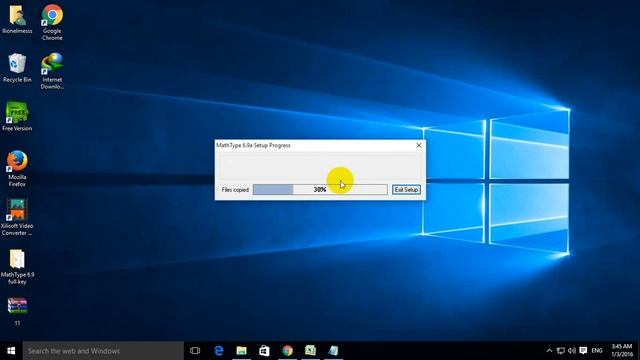Viewport: 640px width, 360px height.
Task: Select Internet Download Manager desktop shortcut
Action: point(52,71)
